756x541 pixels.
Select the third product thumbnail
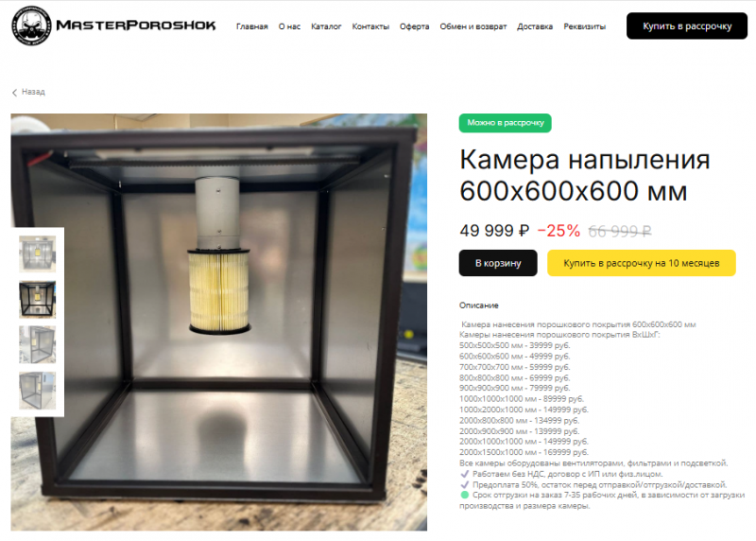(x=37, y=344)
